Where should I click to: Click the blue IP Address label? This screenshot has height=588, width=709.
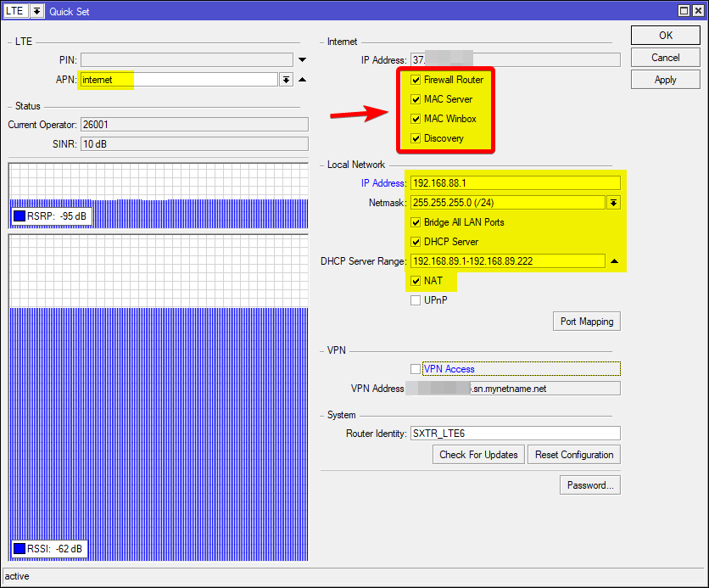[x=382, y=182]
